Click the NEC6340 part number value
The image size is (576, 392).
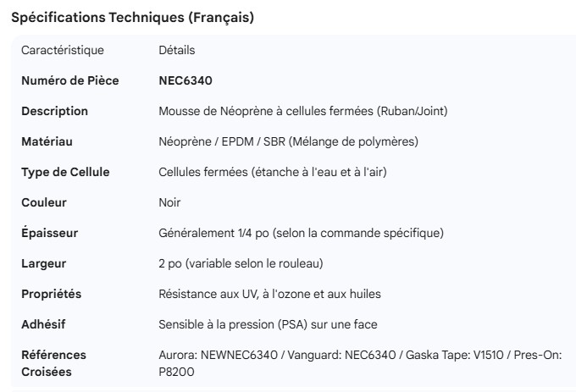pos(186,80)
